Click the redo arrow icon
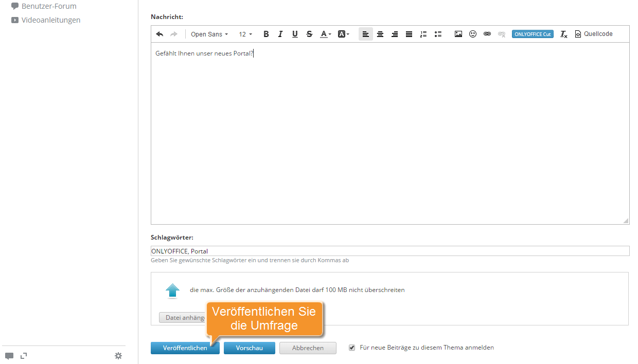This screenshot has height=364, width=638. coord(174,34)
